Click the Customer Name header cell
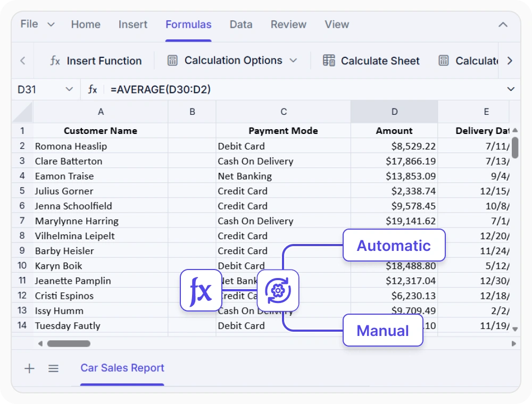 (101, 131)
